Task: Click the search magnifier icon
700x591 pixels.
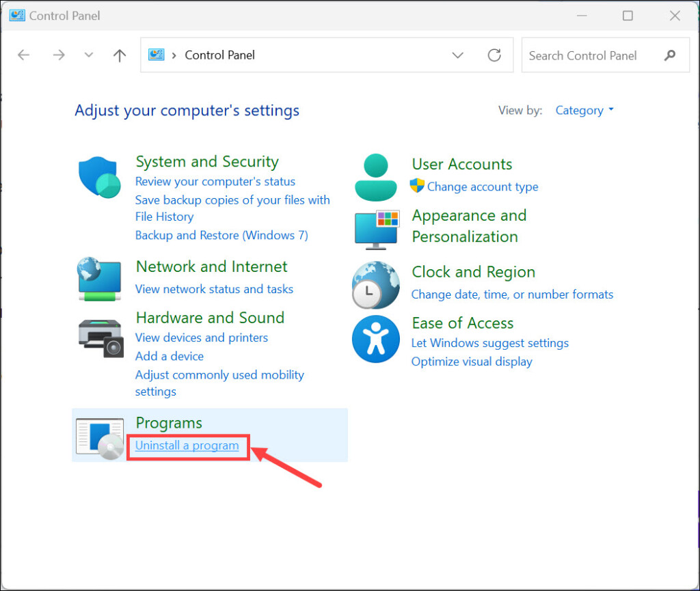Action: 670,55
